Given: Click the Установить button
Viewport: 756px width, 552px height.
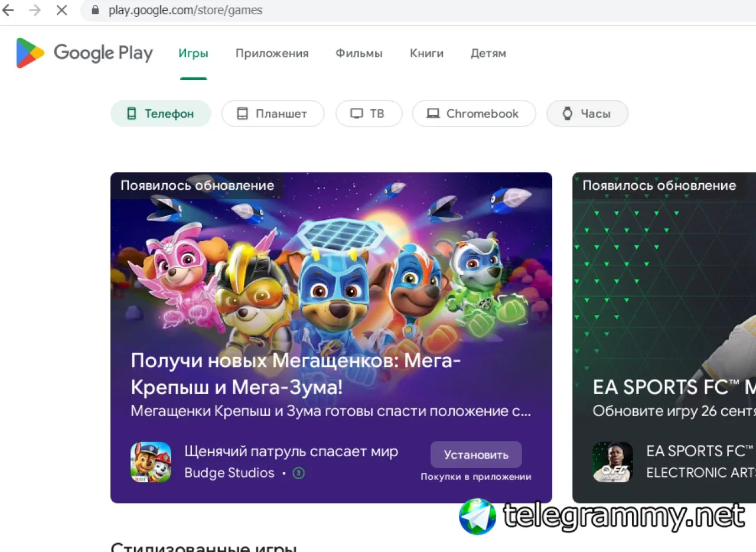Looking at the screenshot, I should [x=476, y=455].
